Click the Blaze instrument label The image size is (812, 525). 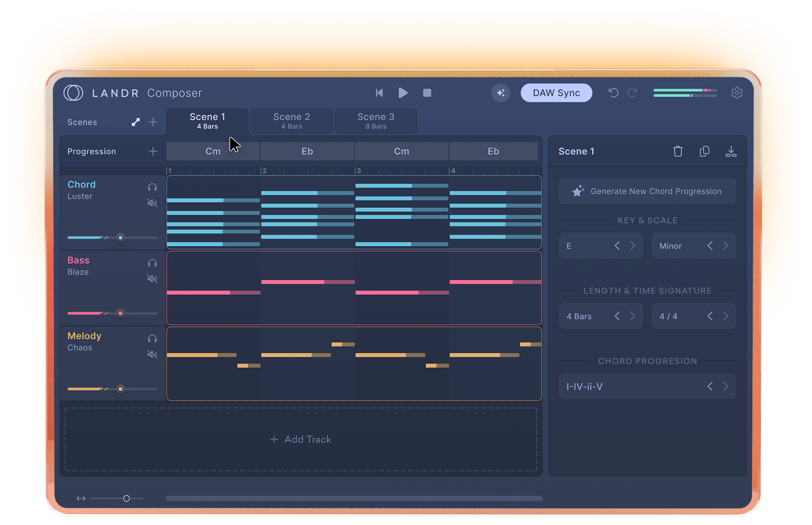point(78,272)
